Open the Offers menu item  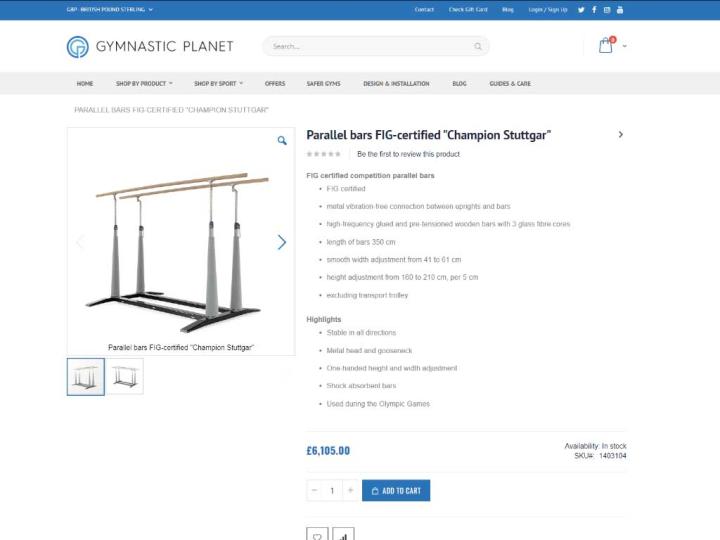pos(275,84)
